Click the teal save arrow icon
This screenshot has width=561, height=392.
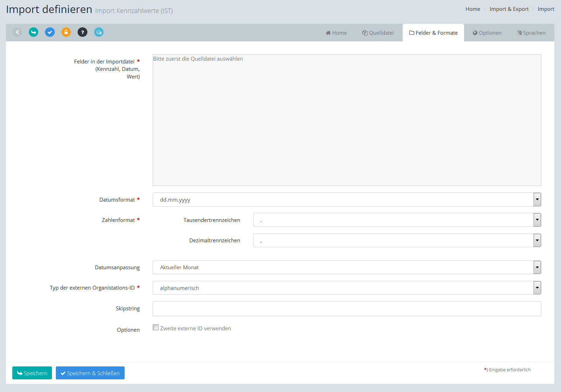[33, 32]
